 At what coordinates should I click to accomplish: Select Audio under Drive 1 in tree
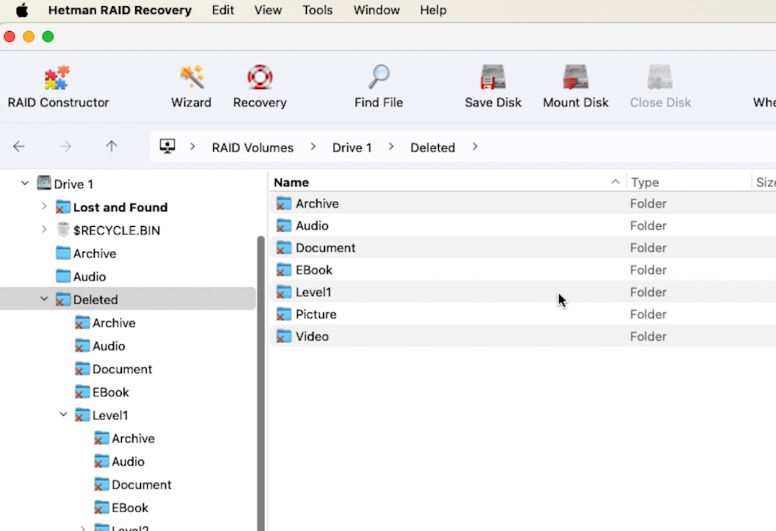(x=89, y=277)
